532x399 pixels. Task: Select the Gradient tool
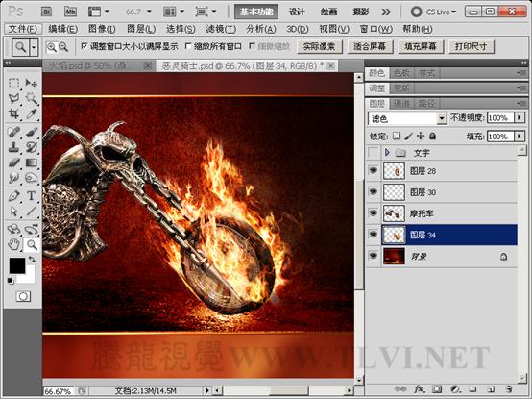[x=32, y=162]
